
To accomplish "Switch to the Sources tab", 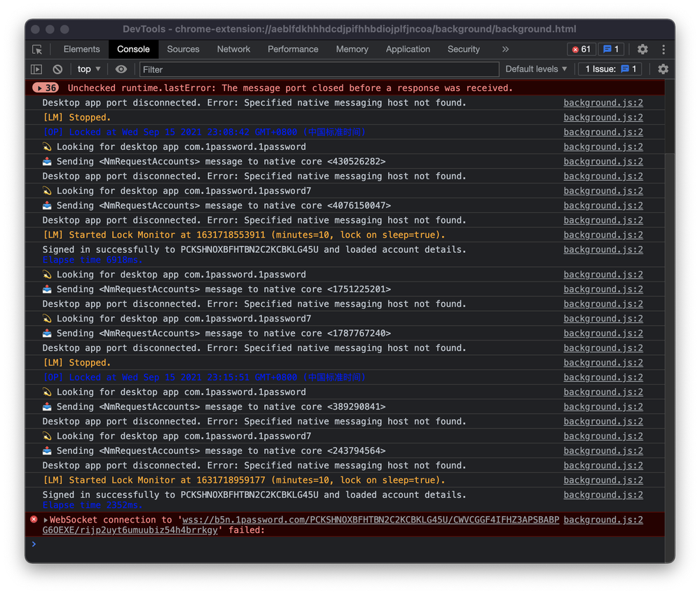I will tap(183, 49).
